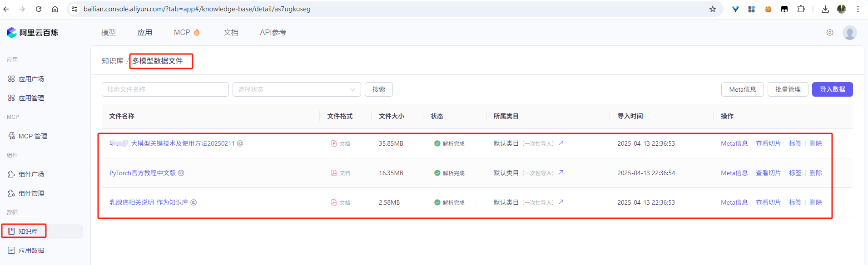Click 查看切片 in the 乳腺癌 row

[x=768, y=202]
